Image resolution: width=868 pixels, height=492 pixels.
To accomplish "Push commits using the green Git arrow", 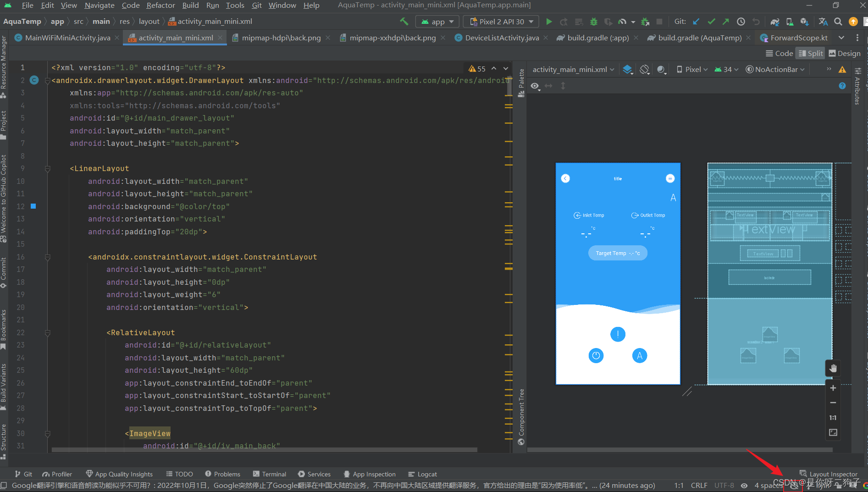I will [x=726, y=21].
